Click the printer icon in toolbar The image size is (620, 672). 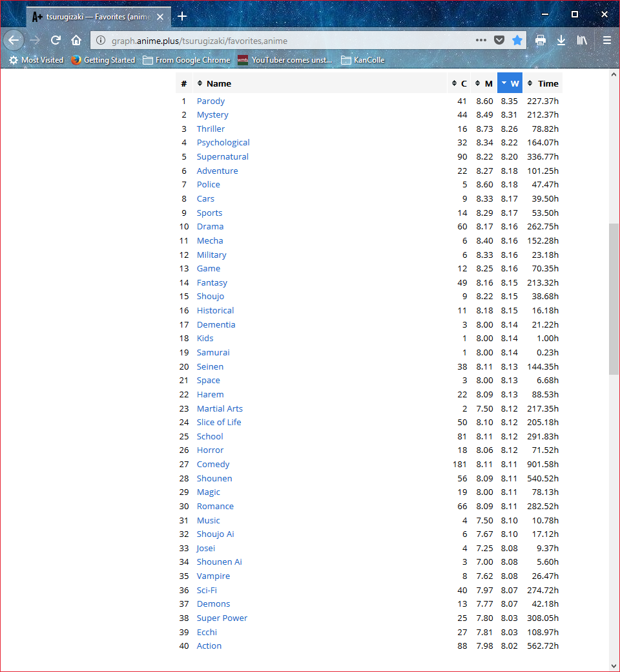(541, 40)
